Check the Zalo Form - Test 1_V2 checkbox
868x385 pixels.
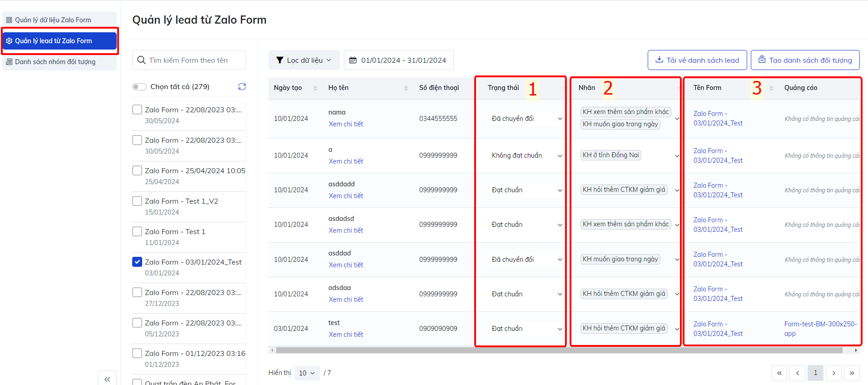pos(137,201)
